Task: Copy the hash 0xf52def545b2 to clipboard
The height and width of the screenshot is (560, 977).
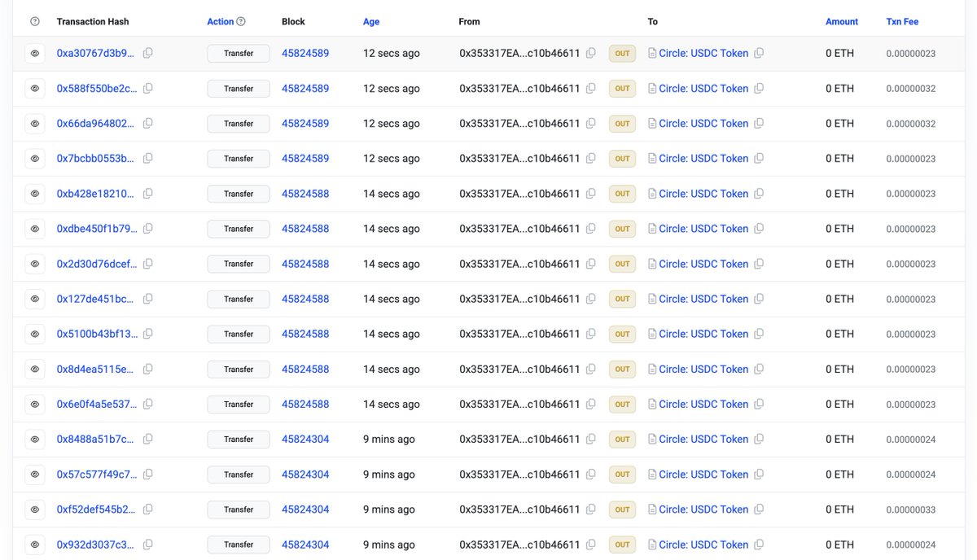Action: pyautogui.click(x=147, y=509)
